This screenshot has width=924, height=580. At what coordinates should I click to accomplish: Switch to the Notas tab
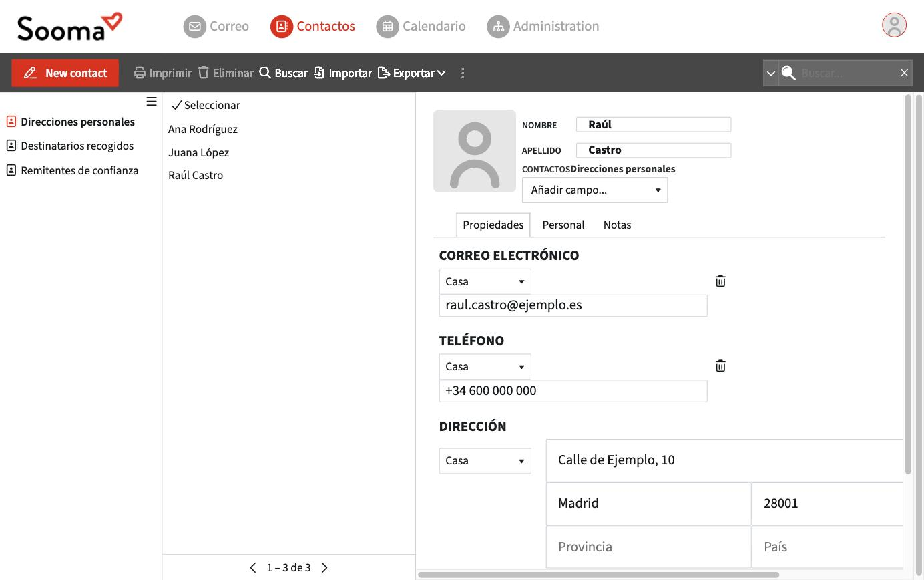tap(618, 225)
